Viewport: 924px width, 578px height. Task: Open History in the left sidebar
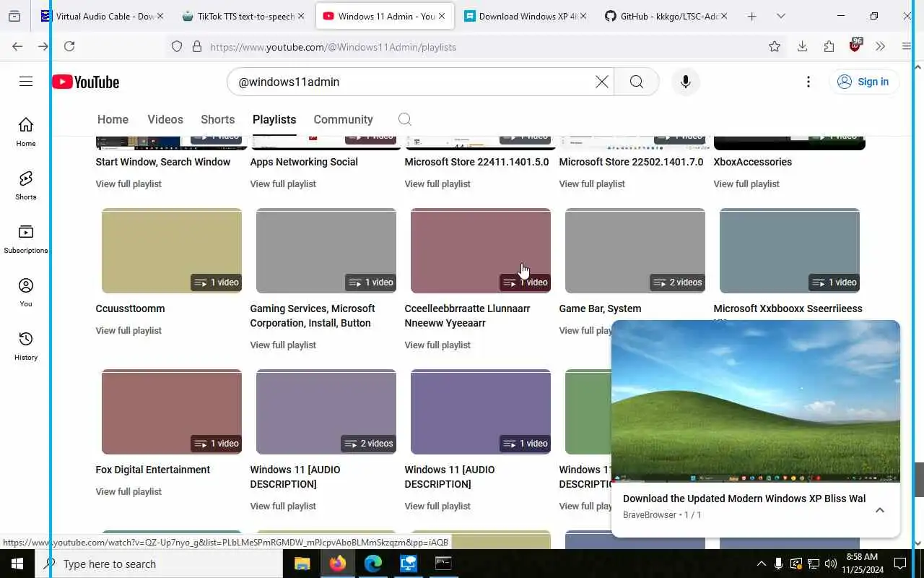26,345
